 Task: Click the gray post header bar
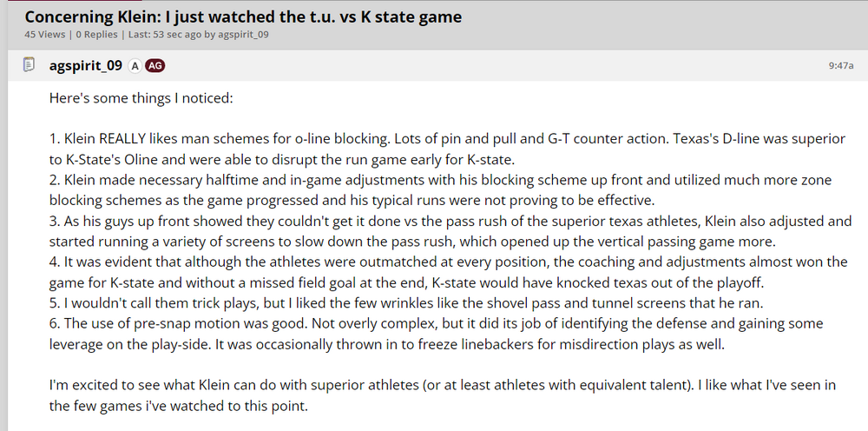(521, 65)
